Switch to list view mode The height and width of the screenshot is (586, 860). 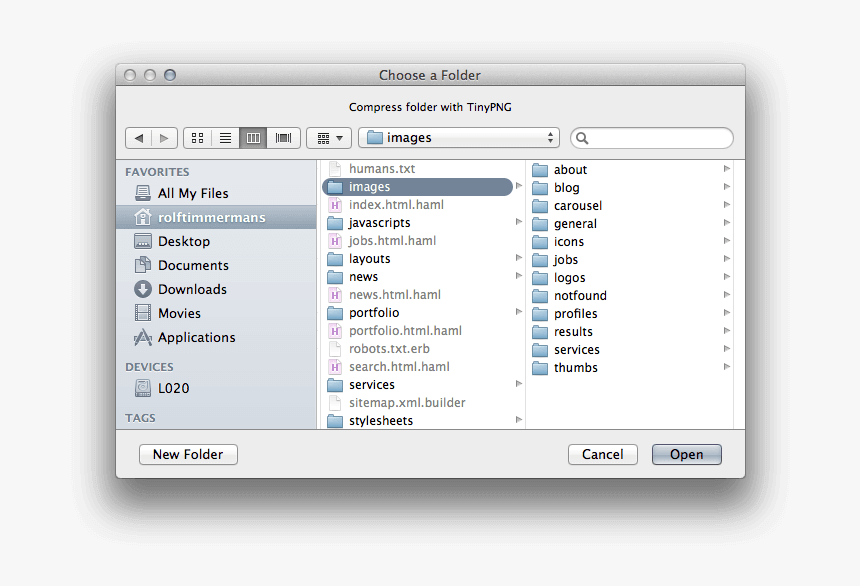pos(225,138)
